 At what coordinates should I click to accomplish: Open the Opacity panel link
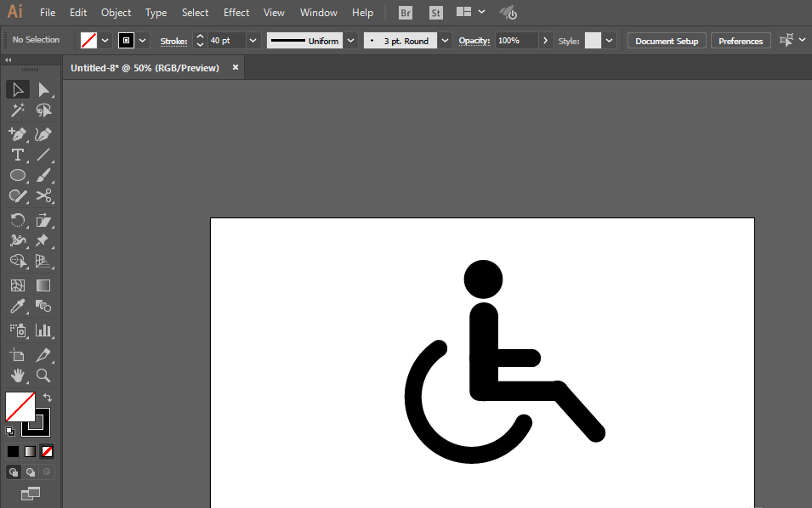pos(474,41)
